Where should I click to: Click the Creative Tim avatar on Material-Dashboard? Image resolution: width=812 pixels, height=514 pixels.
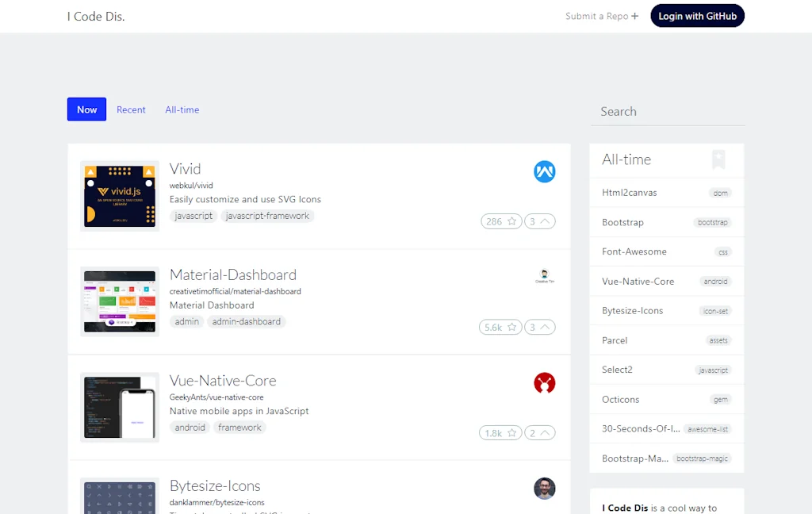pos(544,276)
